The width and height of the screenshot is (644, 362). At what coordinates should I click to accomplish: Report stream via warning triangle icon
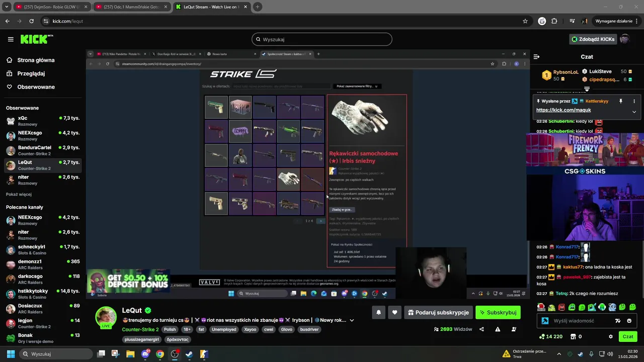tap(498, 329)
